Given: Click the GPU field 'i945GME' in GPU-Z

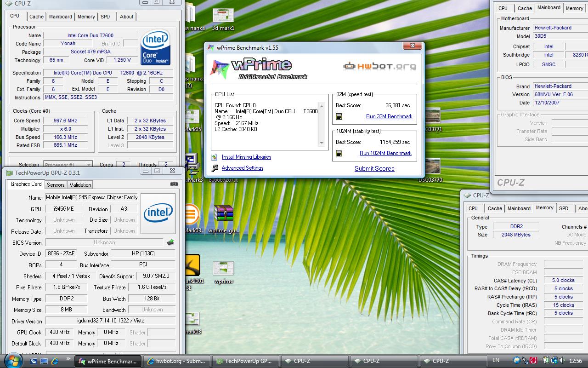Looking at the screenshot, I should (x=64, y=209).
